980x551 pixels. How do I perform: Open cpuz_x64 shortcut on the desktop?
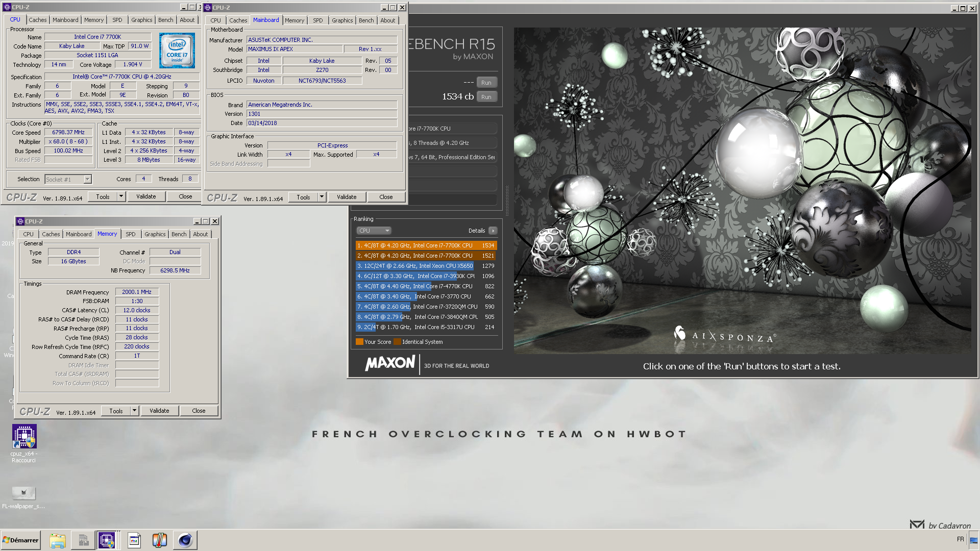coord(24,443)
